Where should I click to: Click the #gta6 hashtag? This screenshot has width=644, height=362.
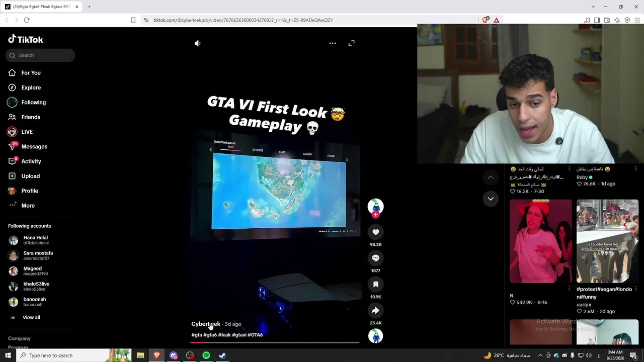click(x=210, y=335)
